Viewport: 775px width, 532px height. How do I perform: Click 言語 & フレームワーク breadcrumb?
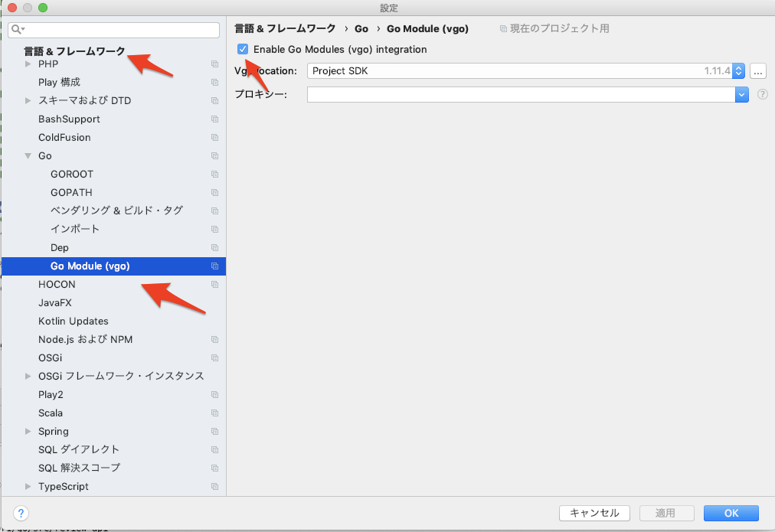pos(285,28)
